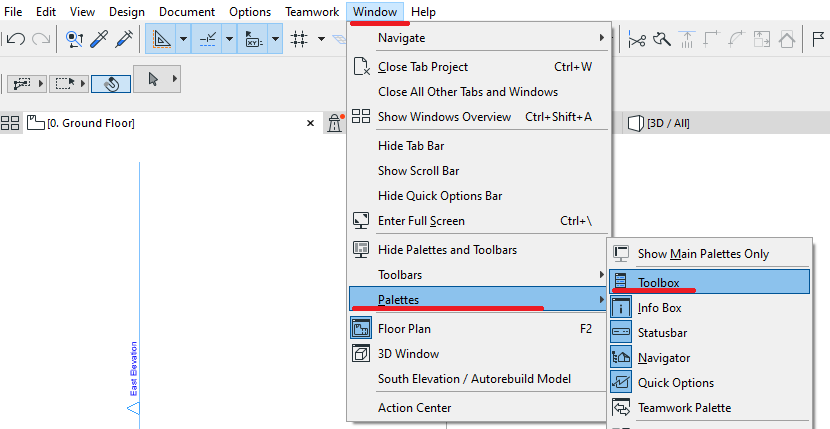Open the grid snap dropdown arrow
The image size is (830, 429).
click(321, 39)
